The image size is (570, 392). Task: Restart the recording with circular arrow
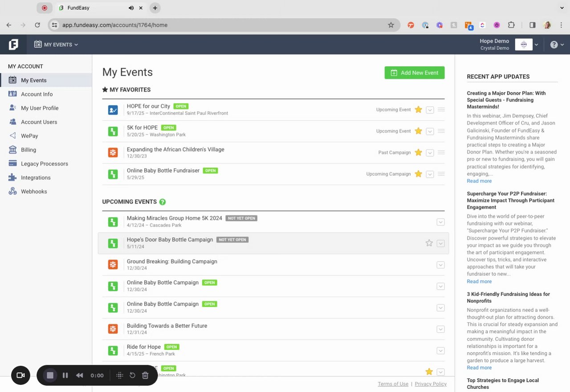click(x=132, y=376)
